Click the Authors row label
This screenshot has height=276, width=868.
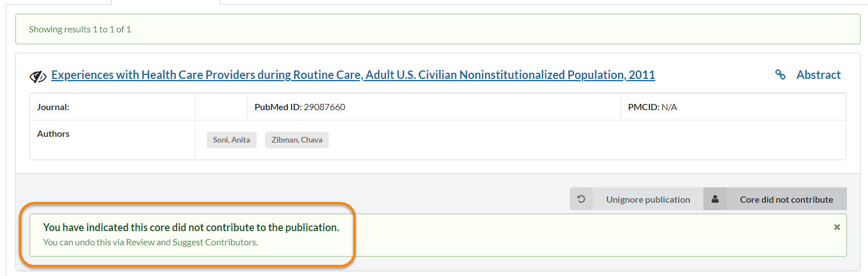coord(53,134)
